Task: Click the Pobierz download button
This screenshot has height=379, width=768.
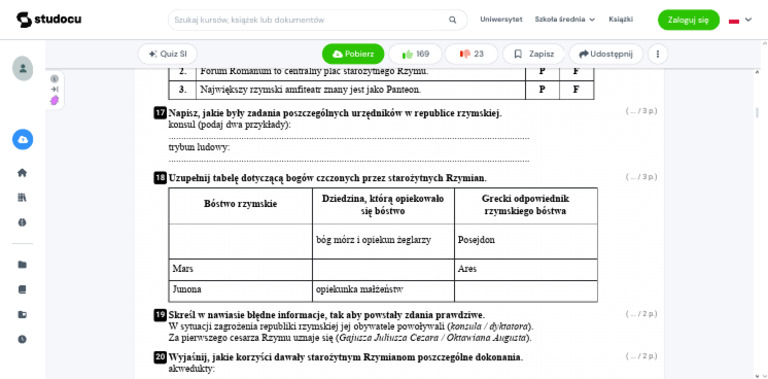Action: [x=353, y=54]
